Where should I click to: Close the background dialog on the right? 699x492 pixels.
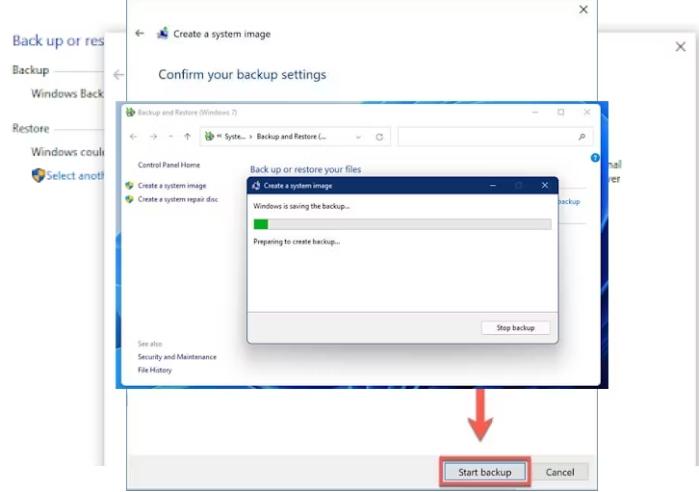coord(680,46)
